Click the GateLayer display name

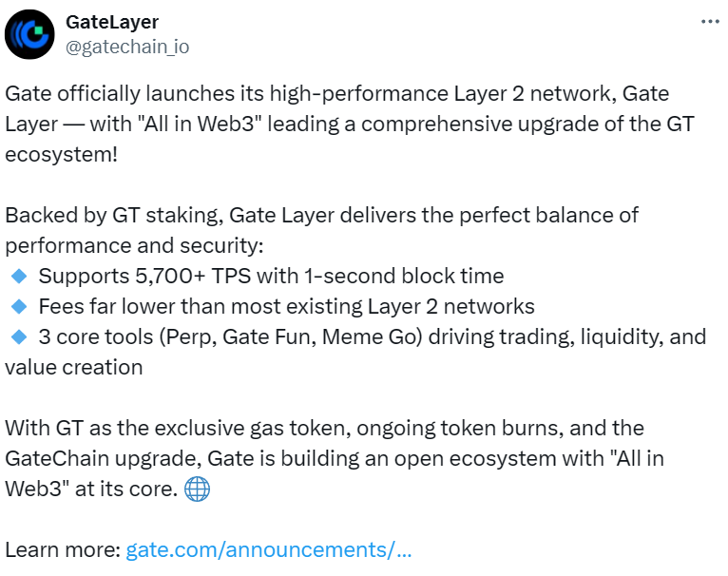click(112, 21)
